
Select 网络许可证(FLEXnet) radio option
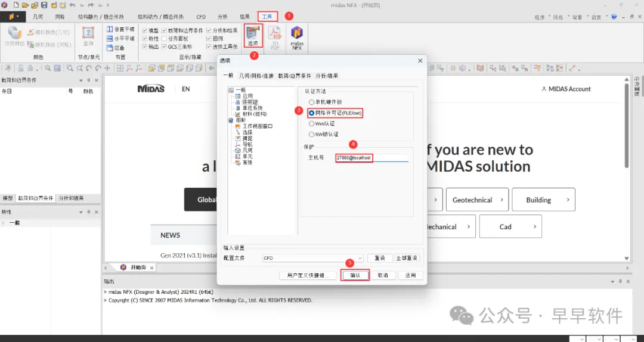point(311,113)
